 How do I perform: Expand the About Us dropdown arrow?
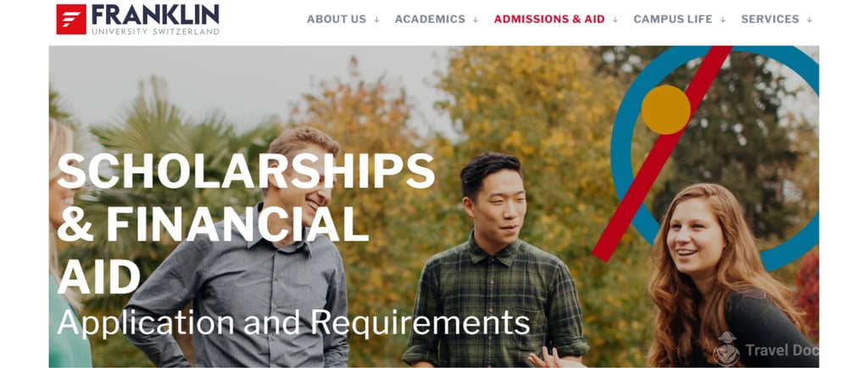[x=376, y=20]
